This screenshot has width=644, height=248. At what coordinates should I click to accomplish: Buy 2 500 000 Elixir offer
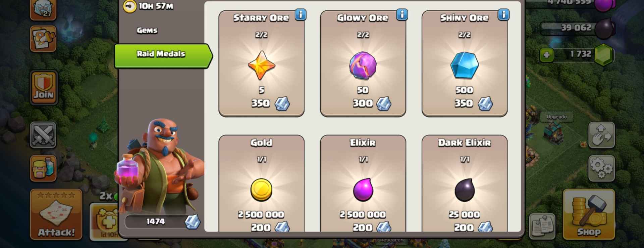(x=363, y=183)
